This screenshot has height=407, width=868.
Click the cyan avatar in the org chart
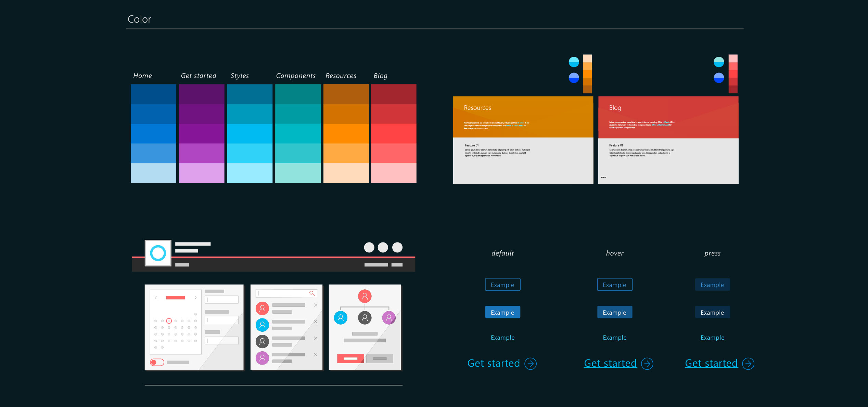coord(341,318)
